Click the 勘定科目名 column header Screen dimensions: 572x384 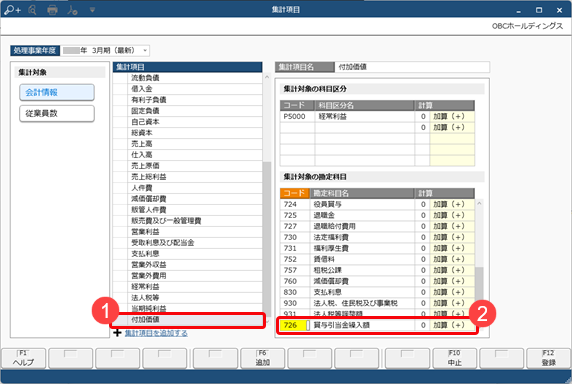[362, 193]
